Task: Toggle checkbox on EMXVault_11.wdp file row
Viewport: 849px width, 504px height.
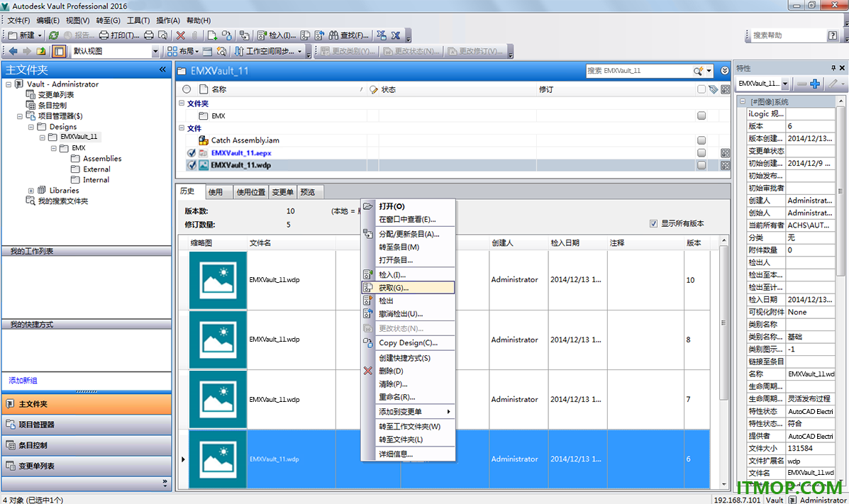Action: click(x=701, y=165)
